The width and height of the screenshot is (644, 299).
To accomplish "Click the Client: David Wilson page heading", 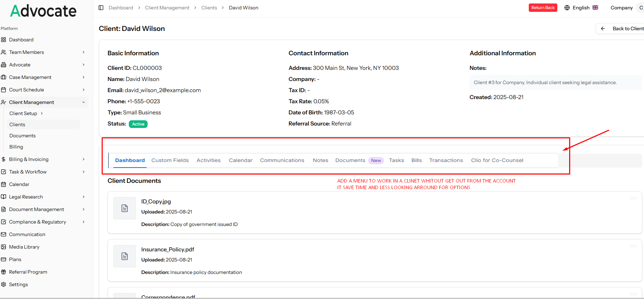I will [x=132, y=29].
